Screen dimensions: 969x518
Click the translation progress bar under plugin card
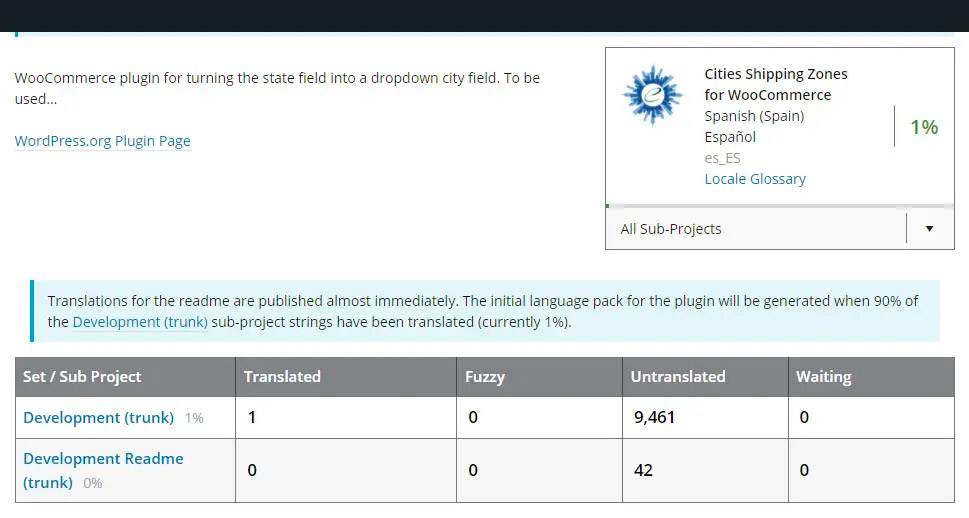[780, 206]
